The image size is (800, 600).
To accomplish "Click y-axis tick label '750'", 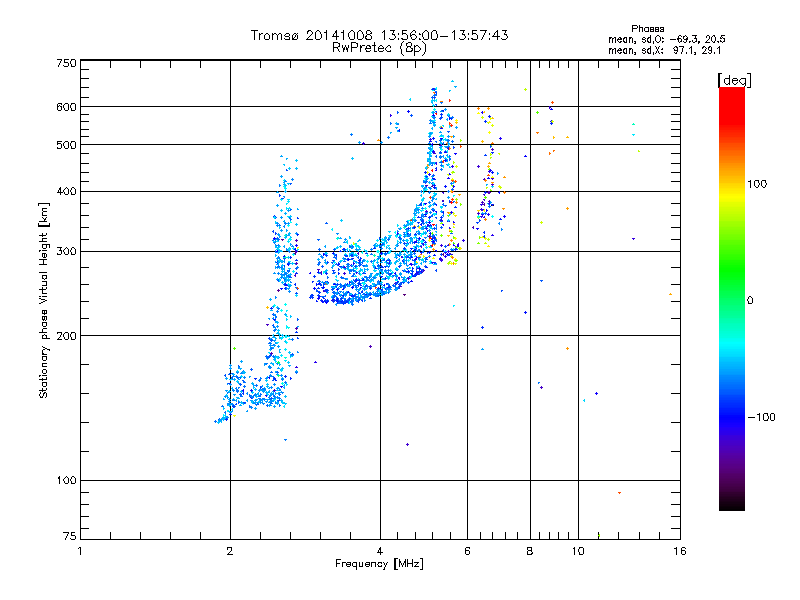I will [67, 63].
